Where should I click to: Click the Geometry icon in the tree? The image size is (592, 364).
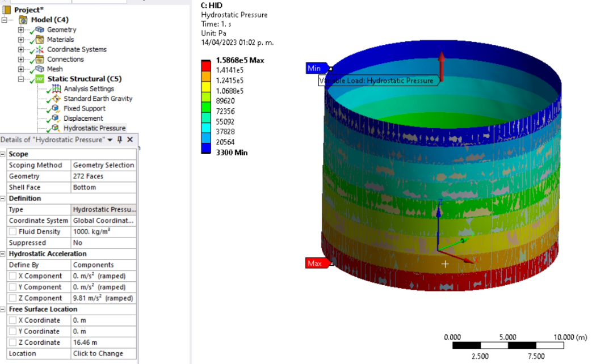click(40, 29)
